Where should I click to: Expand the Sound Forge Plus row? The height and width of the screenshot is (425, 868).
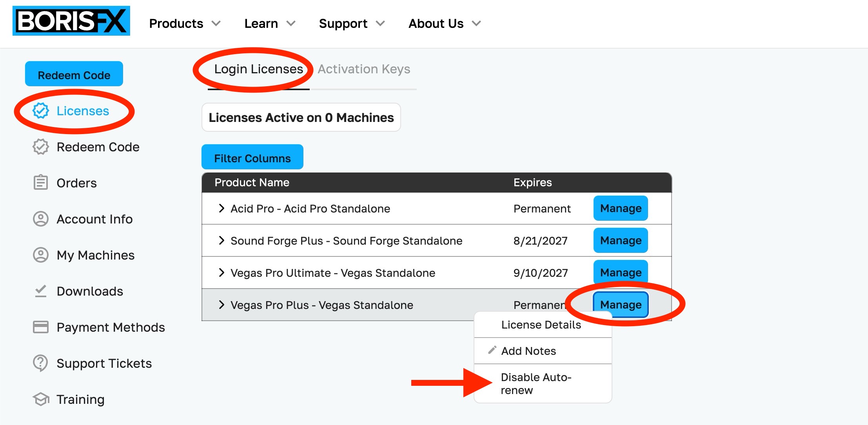[222, 240]
